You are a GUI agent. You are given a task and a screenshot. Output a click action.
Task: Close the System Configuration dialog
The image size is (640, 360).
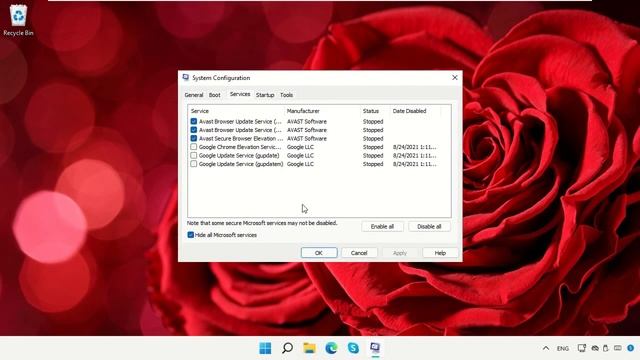pyautogui.click(x=455, y=78)
